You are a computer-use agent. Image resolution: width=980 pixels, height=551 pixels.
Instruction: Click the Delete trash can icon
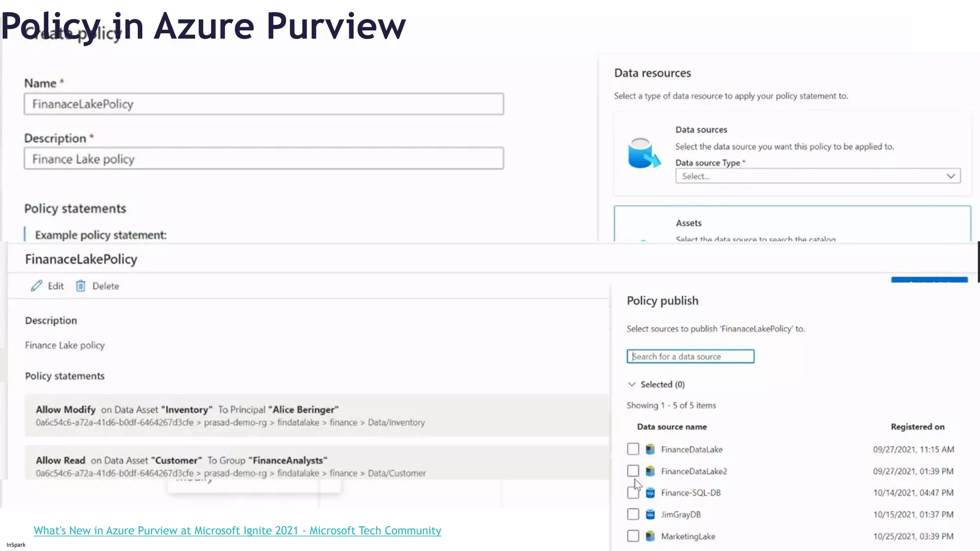[x=81, y=286]
